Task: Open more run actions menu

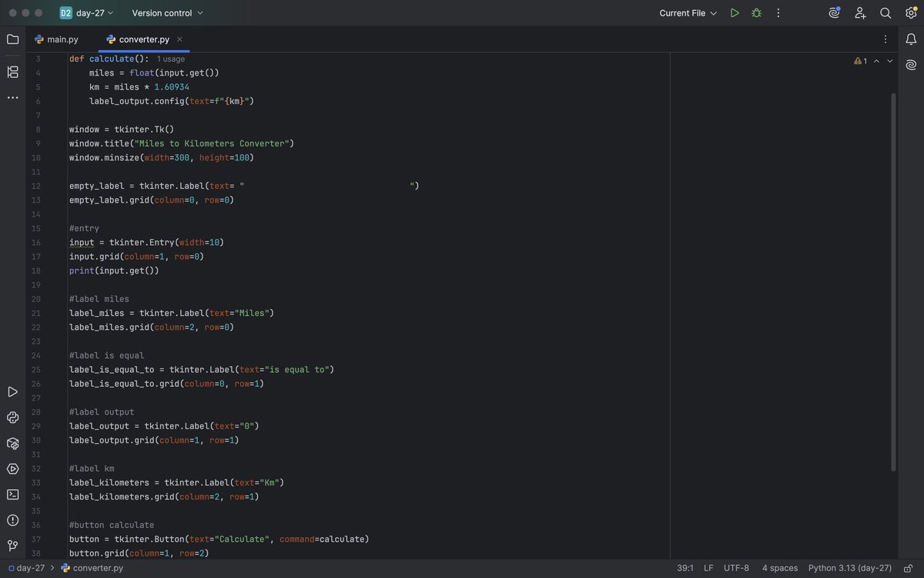Action: tap(778, 13)
